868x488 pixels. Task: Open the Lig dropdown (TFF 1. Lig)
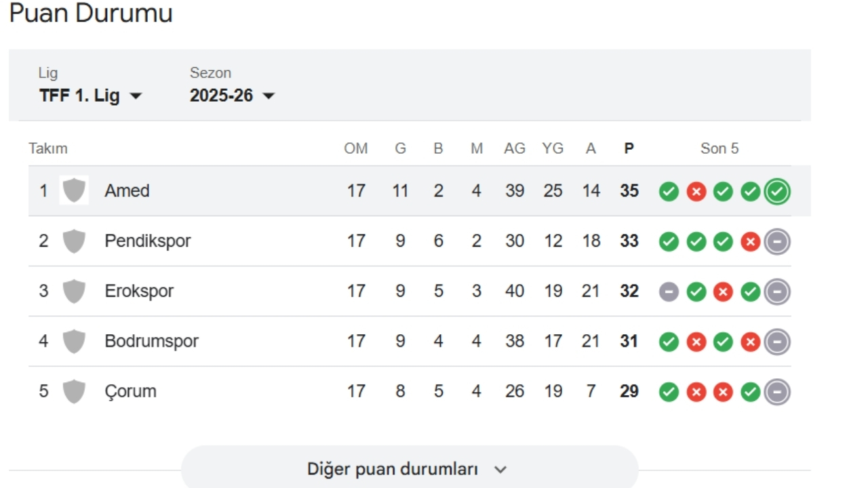point(90,96)
